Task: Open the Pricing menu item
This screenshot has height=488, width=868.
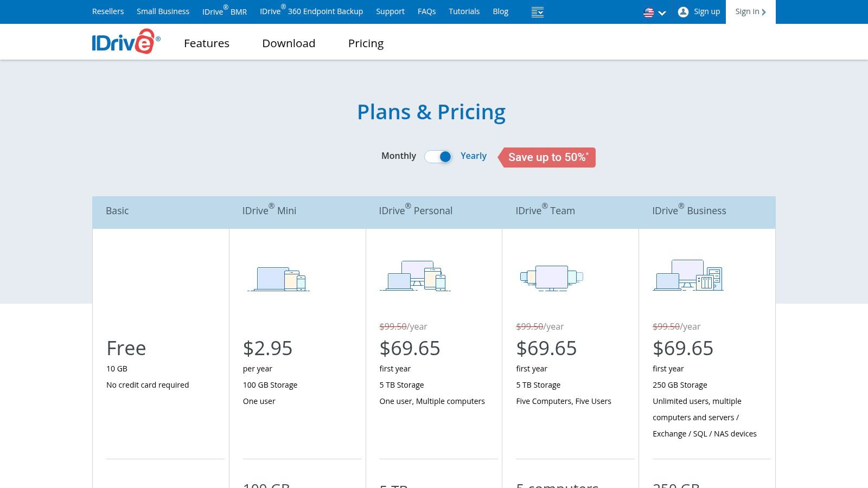Action: coord(366,43)
